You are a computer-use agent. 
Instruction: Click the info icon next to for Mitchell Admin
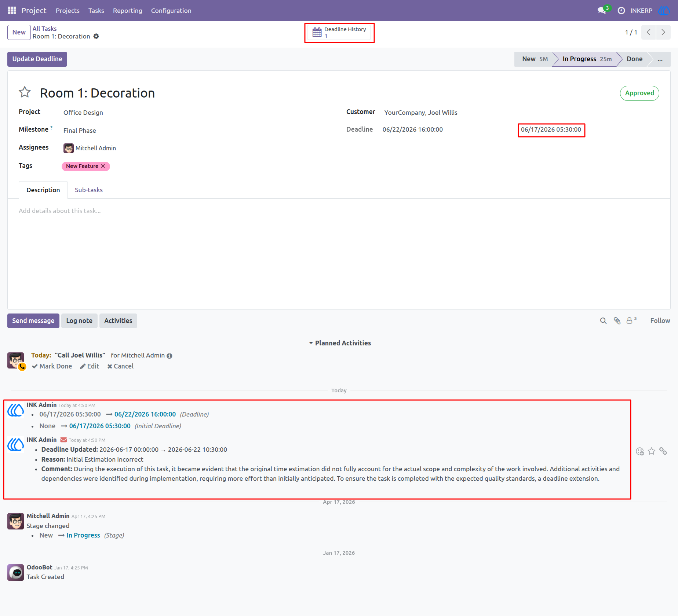tap(169, 356)
